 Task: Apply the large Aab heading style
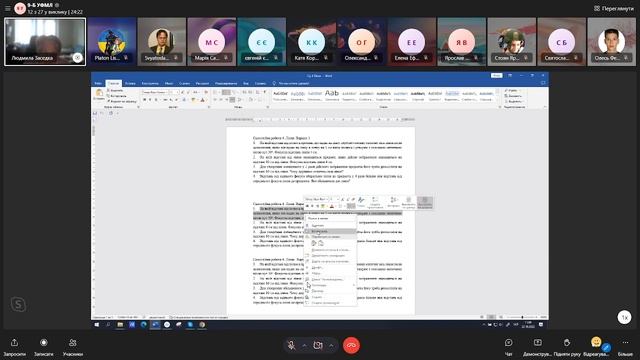tap(332, 95)
